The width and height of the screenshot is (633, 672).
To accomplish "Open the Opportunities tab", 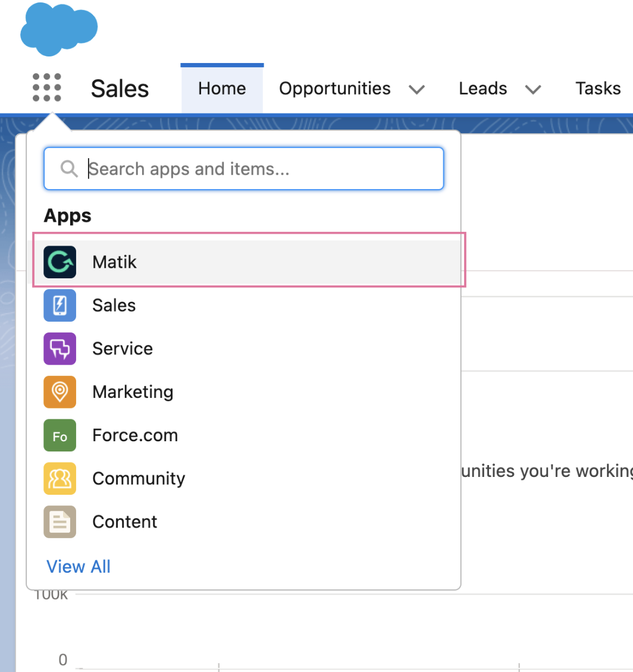I will tap(335, 88).
